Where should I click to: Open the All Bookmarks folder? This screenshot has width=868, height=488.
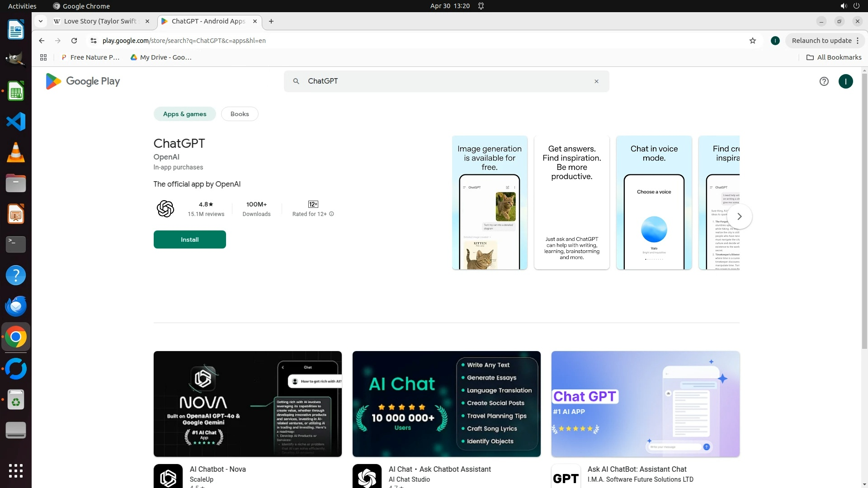(834, 57)
